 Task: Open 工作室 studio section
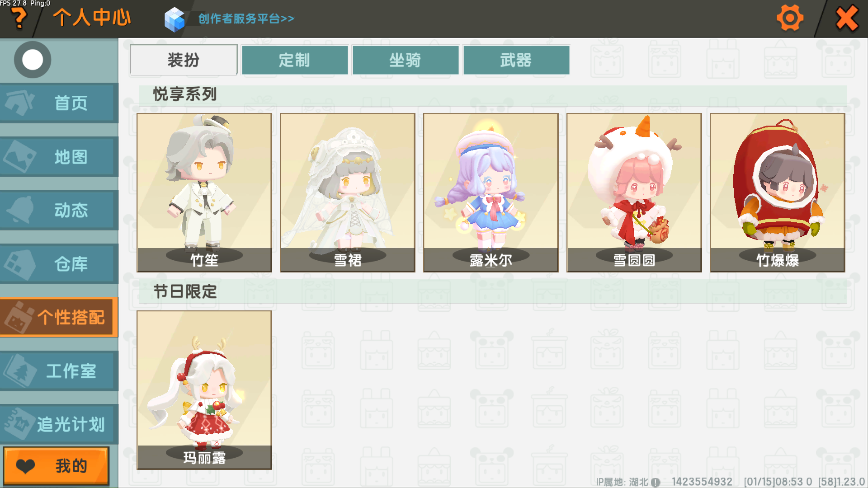(x=59, y=371)
